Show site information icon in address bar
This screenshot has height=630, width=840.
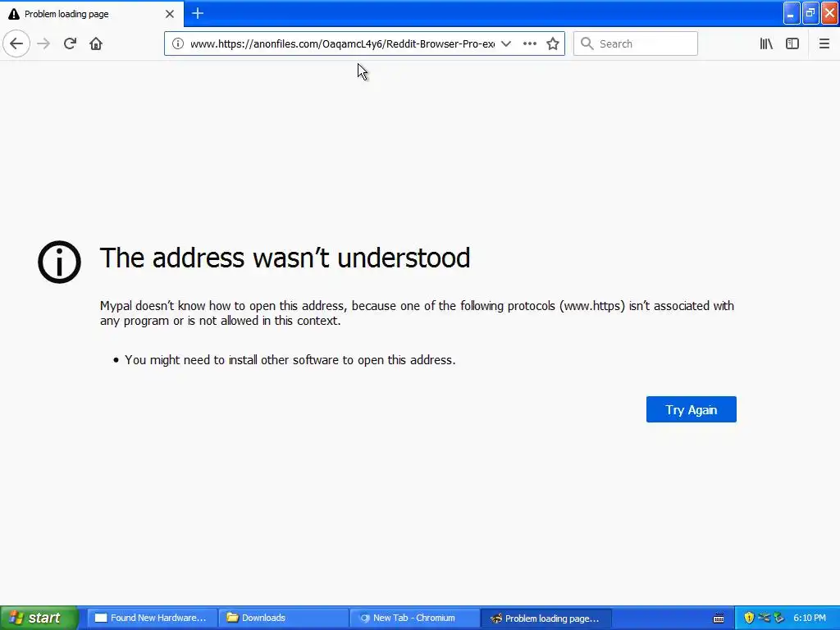point(178,43)
